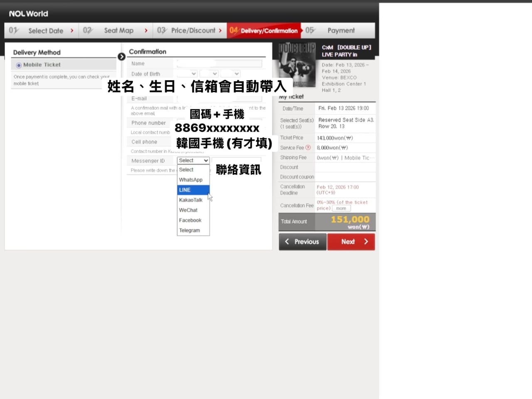532x399 pixels.
Task: Click the 'Fri. Feb 13 2026 19:00' date value
Action: pos(344,108)
